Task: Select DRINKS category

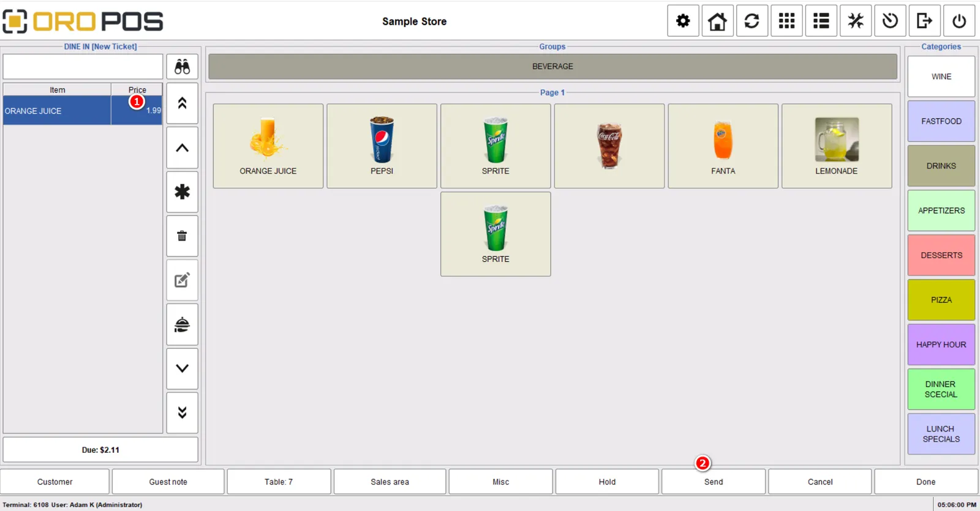Action: [x=941, y=166]
